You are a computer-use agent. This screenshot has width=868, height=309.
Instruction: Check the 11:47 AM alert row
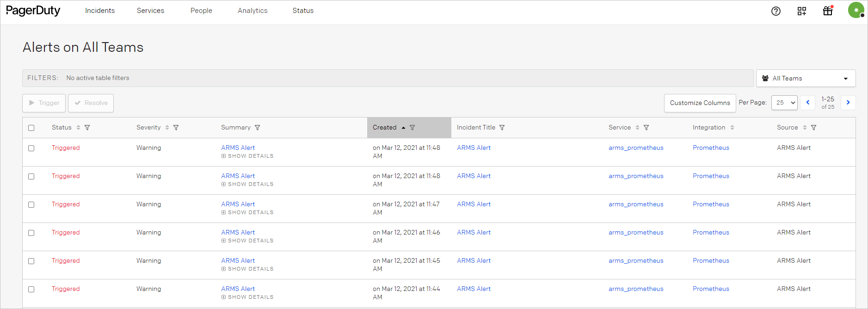[31, 204]
